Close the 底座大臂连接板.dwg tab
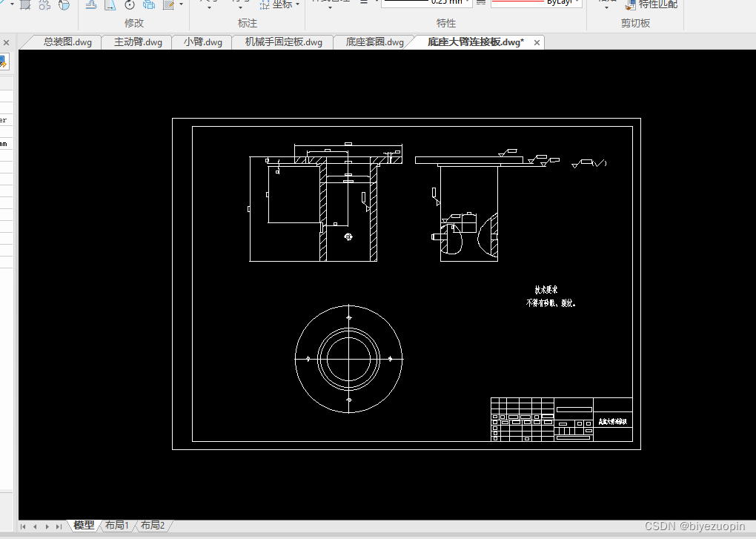This screenshot has width=756, height=539. click(537, 42)
